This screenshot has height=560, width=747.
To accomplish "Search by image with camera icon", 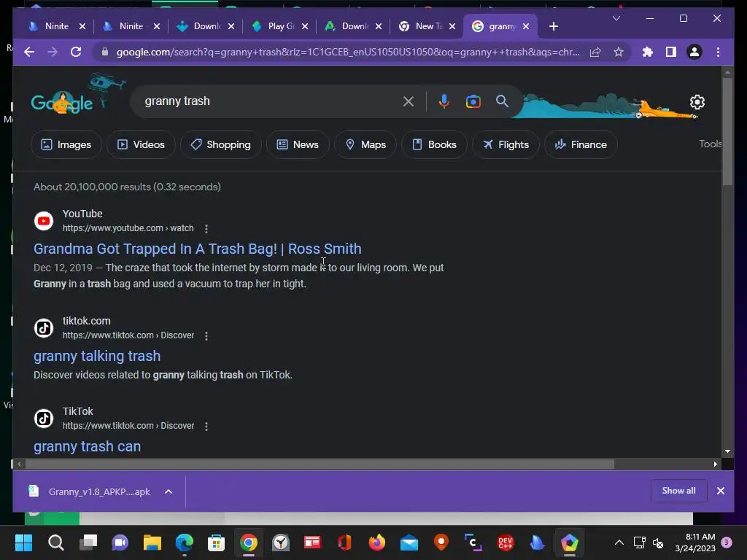I will click(x=473, y=101).
